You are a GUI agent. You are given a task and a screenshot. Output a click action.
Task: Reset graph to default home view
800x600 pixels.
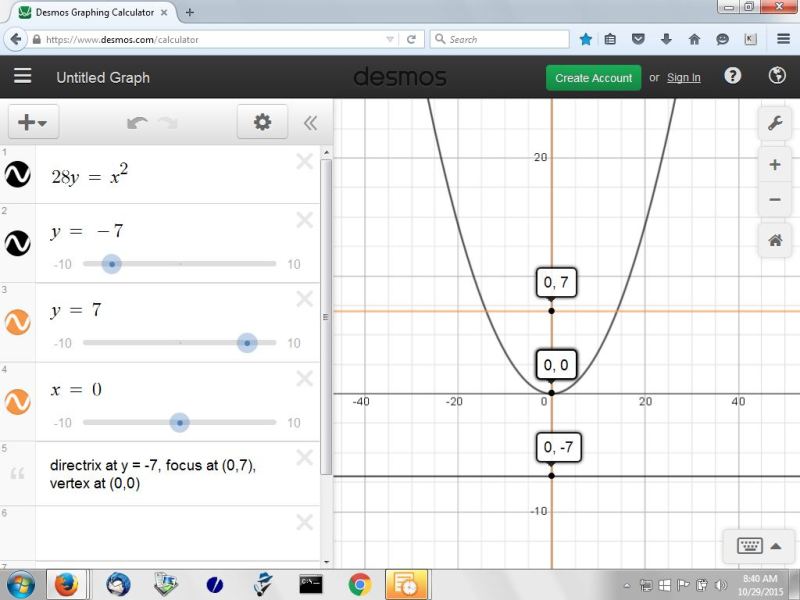click(774, 240)
